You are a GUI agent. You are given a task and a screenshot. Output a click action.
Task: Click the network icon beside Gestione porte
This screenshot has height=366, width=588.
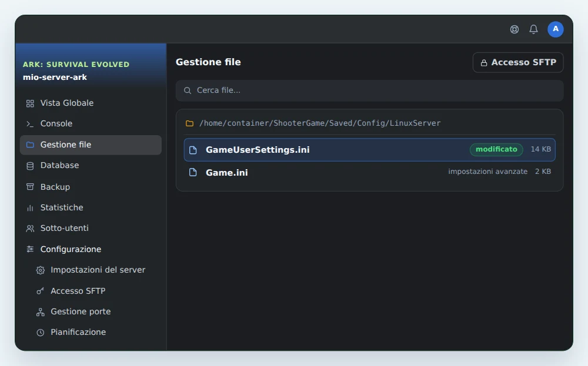[40, 312]
